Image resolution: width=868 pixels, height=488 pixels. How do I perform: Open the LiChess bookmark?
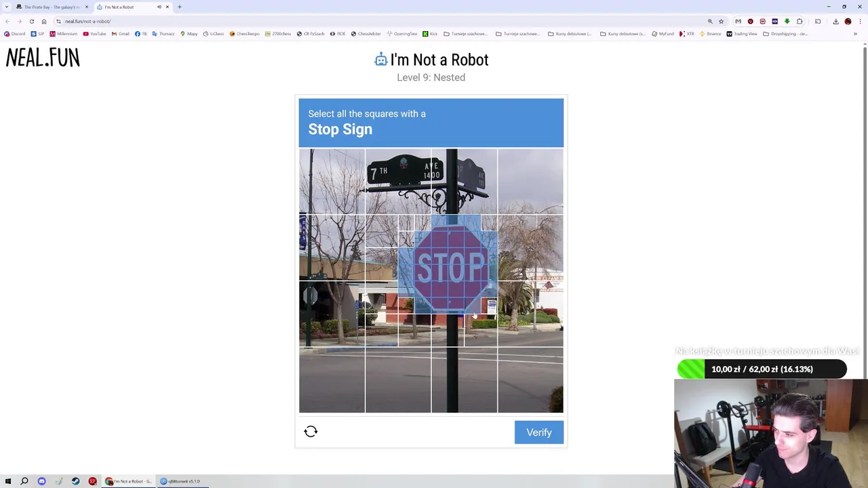tap(214, 34)
